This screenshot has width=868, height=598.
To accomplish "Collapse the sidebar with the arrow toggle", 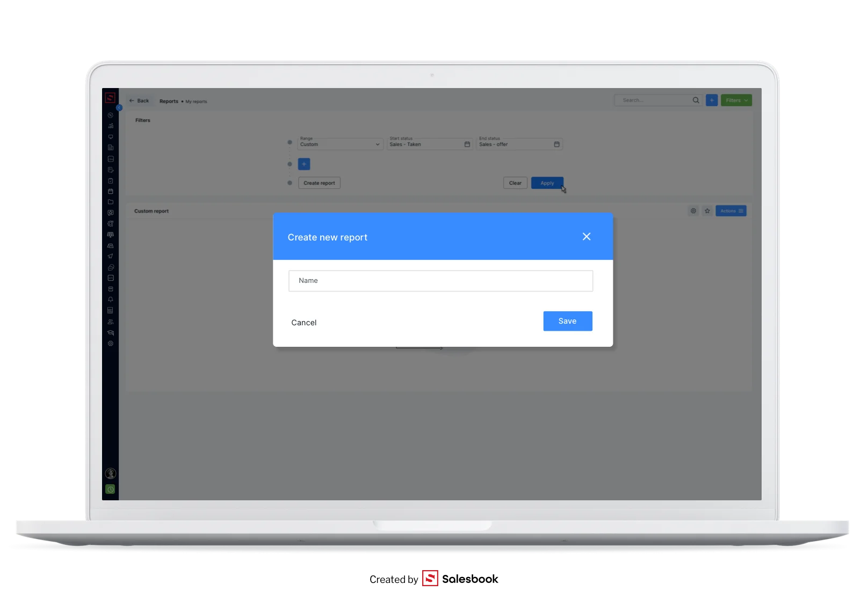I will (x=119, y=108).
